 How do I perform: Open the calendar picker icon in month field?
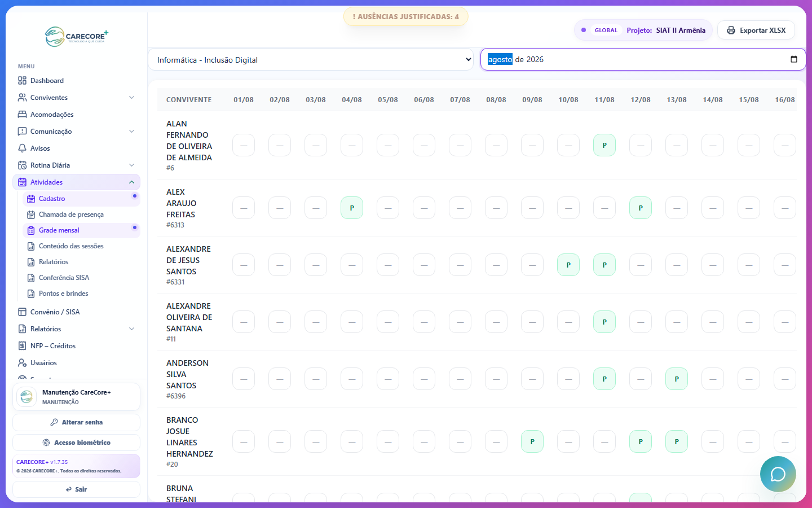[x=794, y=59]
